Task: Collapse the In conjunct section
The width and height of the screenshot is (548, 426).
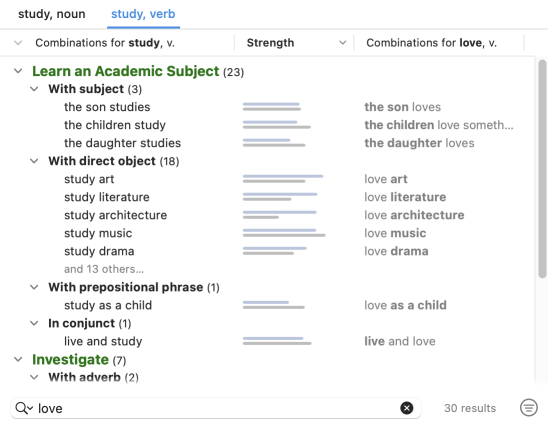Action: 34,323
